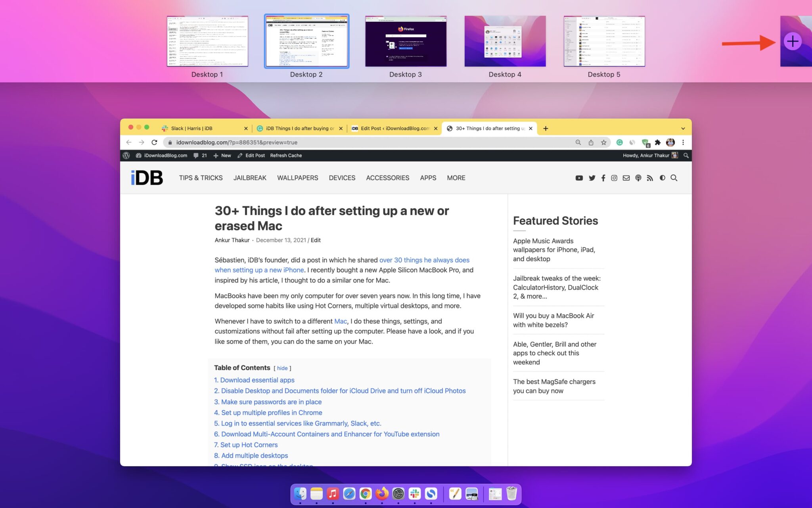This screenshot has height=508, width=812.
Task: Expand the MORE navigation item
Action: 456,178
